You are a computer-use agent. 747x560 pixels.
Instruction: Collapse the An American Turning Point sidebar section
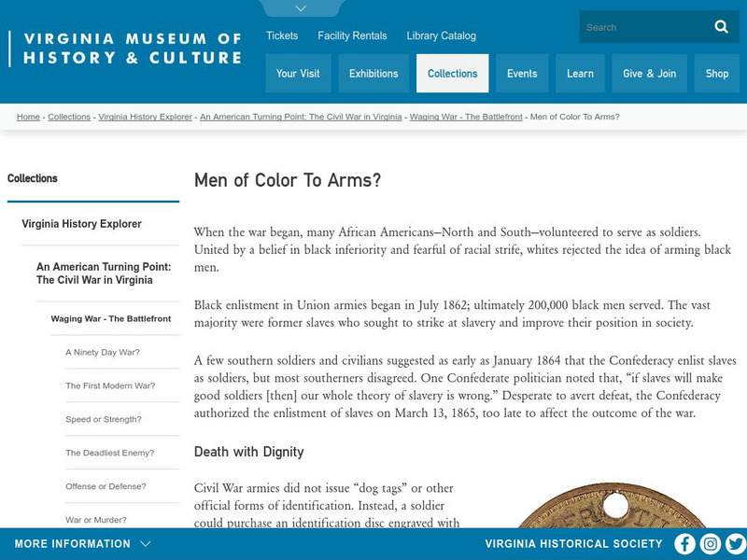[104, 272]
